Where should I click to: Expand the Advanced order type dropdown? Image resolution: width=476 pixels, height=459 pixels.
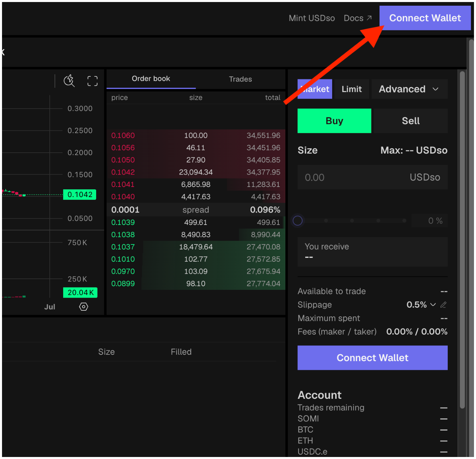tap(409, 89)
